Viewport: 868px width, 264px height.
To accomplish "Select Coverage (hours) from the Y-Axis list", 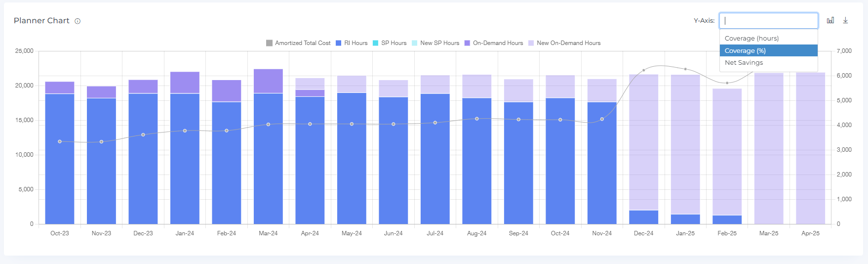I will [751, 39].
